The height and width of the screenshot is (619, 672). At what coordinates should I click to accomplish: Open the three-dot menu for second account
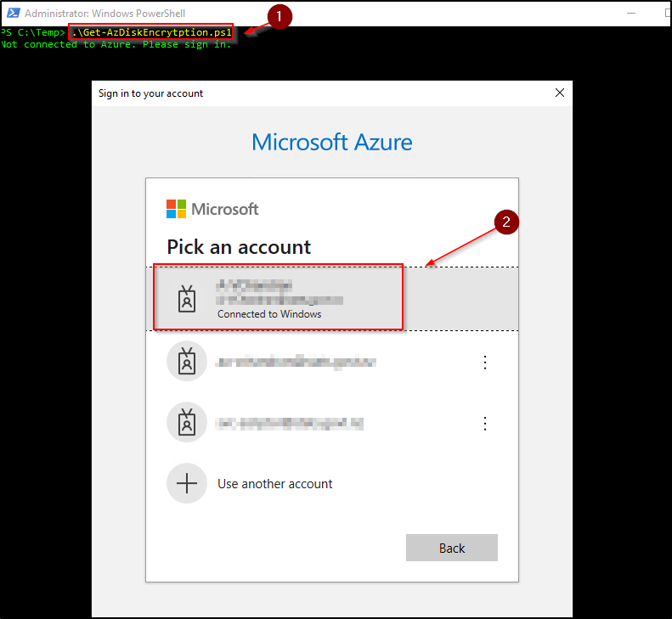tap(485, 363)
